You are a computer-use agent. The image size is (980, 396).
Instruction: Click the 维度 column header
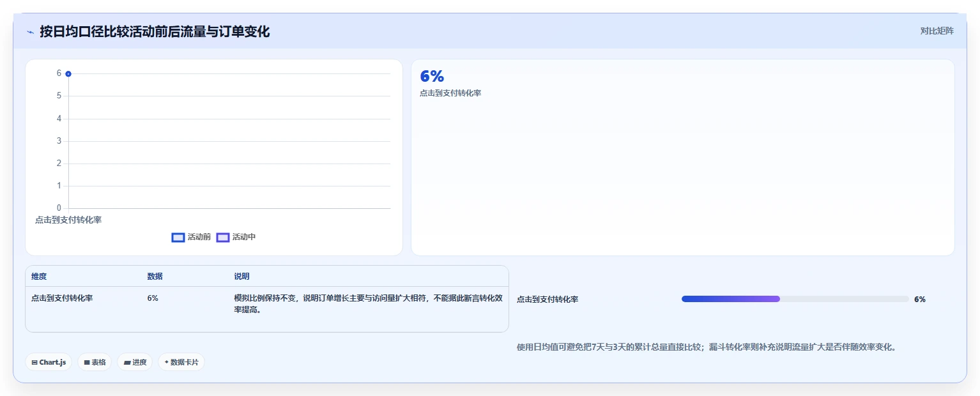[x=39, y=277]
